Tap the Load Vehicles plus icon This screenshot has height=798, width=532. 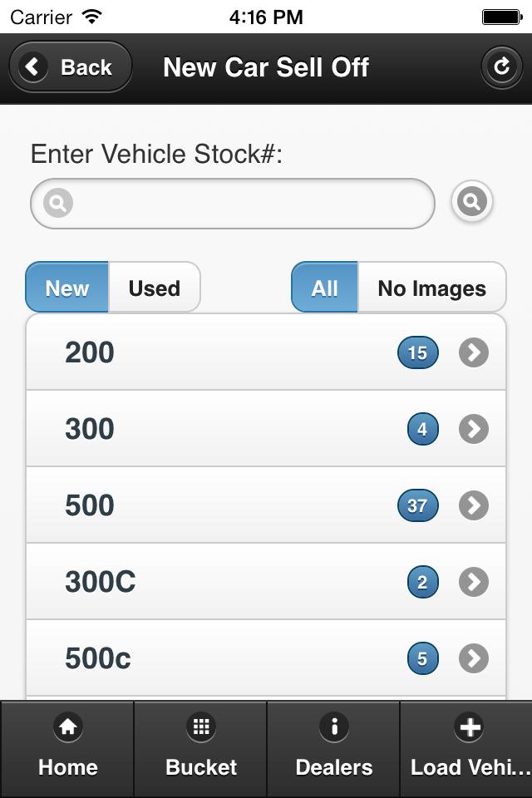point(470,727)
